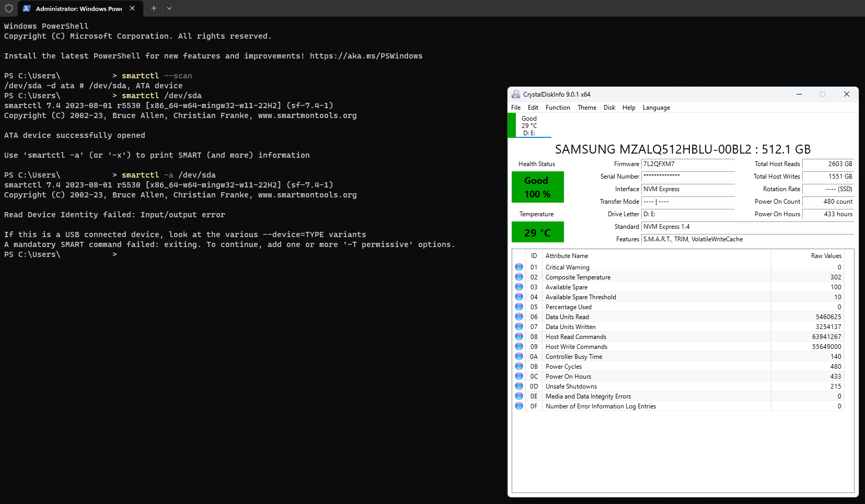Open a new terminal tab with the plus button
Image resolution: width=865 pixels, height=504 pixels.
pos(153,8)
